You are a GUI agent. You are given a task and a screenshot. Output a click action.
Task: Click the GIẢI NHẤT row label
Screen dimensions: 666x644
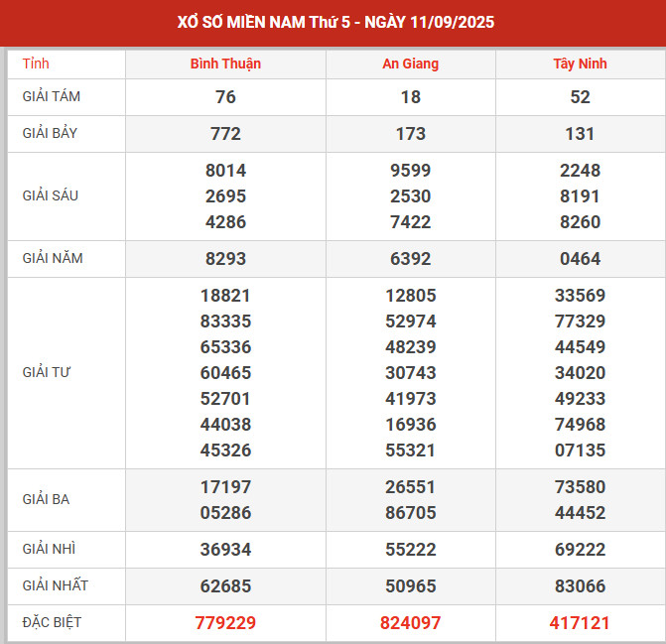(x=56, y=585)
